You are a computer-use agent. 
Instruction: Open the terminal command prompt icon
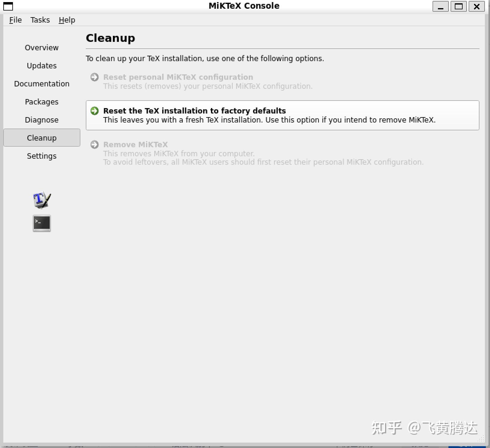coord(42,223)
